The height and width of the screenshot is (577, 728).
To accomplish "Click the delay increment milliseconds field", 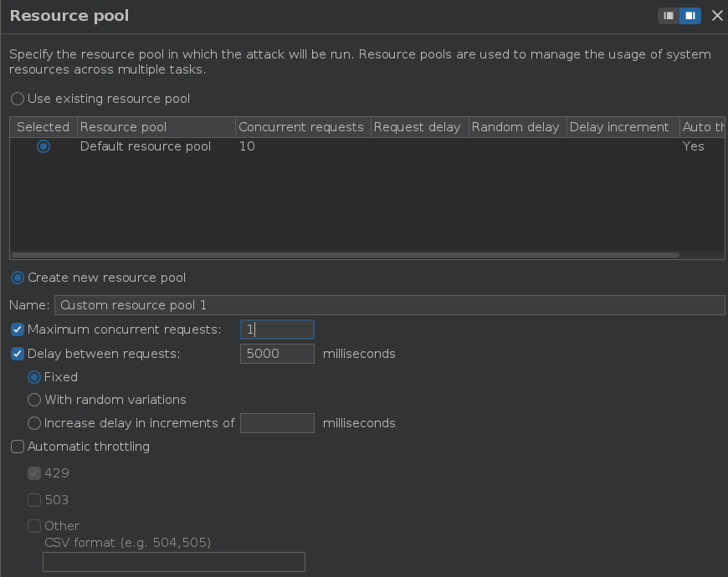I will tap(277, 423).
